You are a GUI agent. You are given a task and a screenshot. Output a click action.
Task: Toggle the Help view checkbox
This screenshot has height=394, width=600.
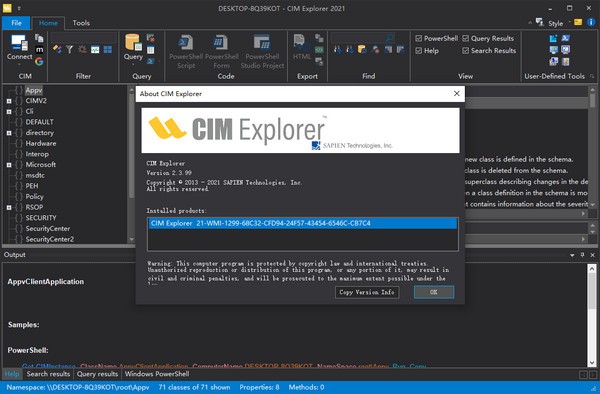[419, 50]
